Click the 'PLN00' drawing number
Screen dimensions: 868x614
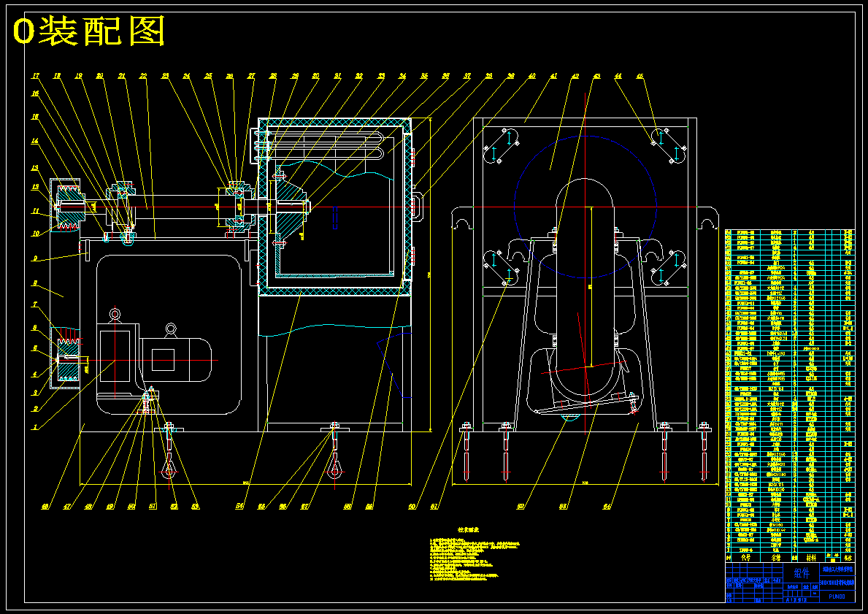coord(837,596)
